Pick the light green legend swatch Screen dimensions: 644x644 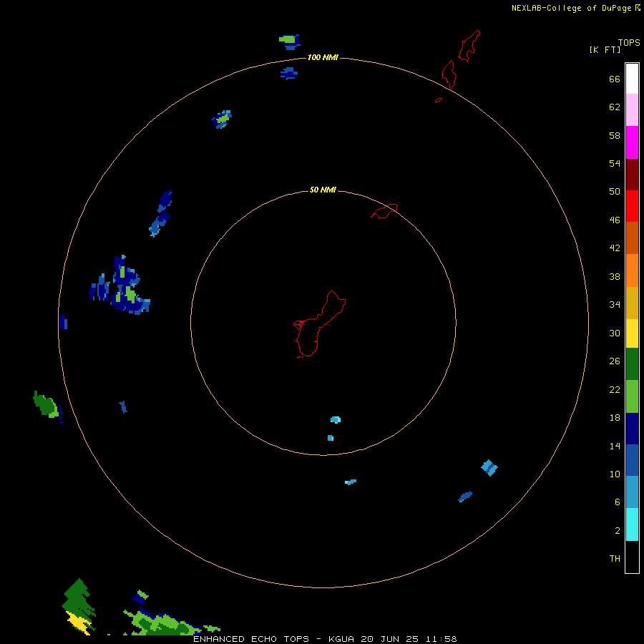tap(632, 396)
